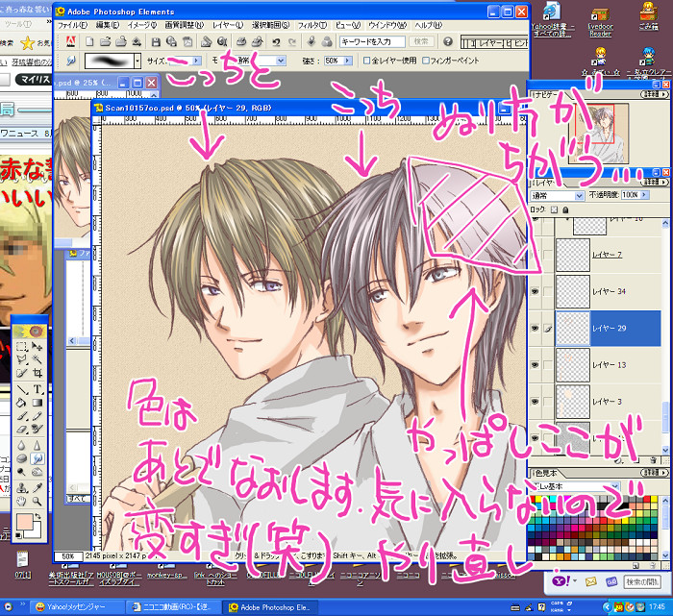
Task: Toggle link box of レイヤー 34
Action: point(548,291)
